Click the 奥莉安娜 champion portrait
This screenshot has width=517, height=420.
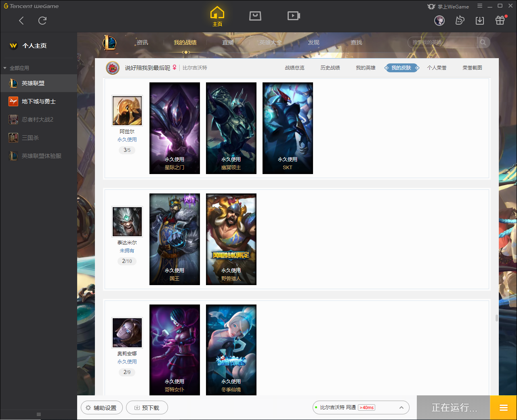127,333
